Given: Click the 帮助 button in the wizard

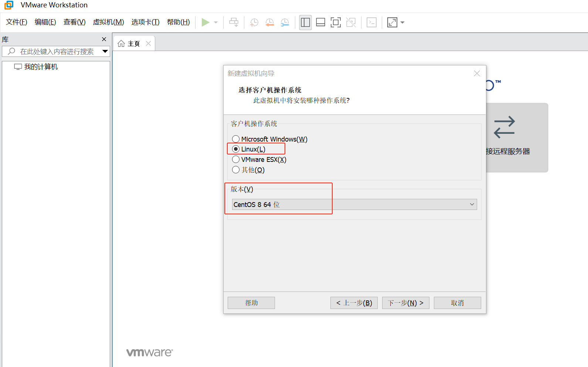Looking at the screenshot, I should [x=251, y=303].
